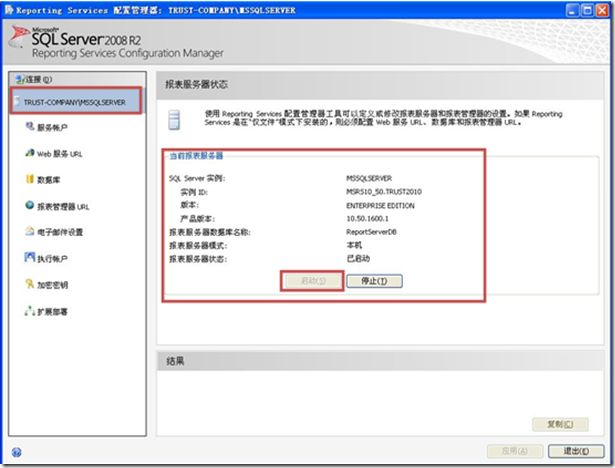
Task: Select the ENTERPRISE EDITION value
Action: click(x=380, y=206)
